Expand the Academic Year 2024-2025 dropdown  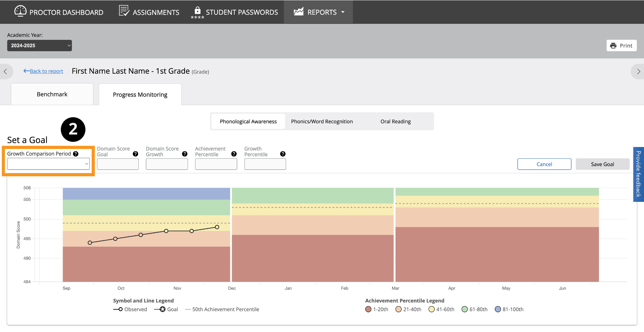(x=39, y=46)
